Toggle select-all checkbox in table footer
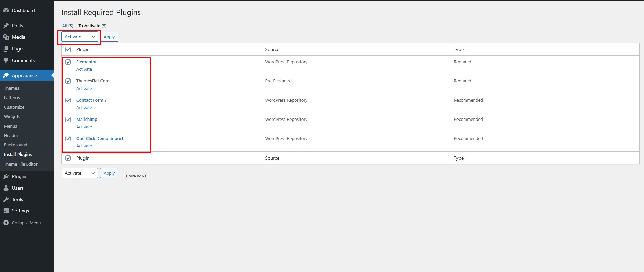The image size is (644, 272). click(68, 158)
